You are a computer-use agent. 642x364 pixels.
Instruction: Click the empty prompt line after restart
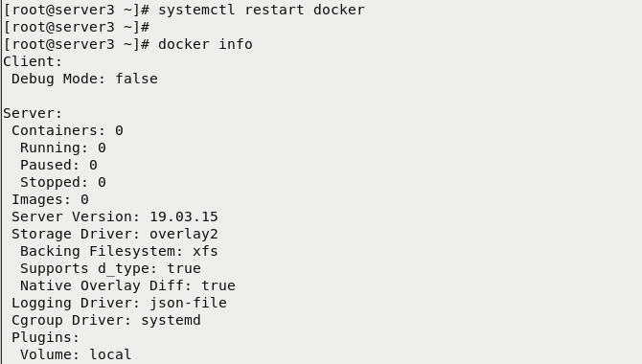click(77, 27)
